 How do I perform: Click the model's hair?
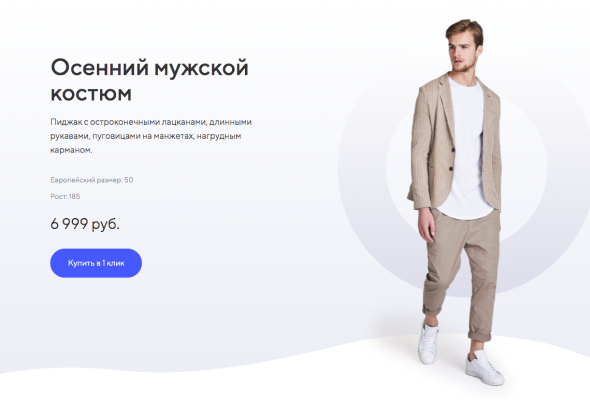pos(465,30)
